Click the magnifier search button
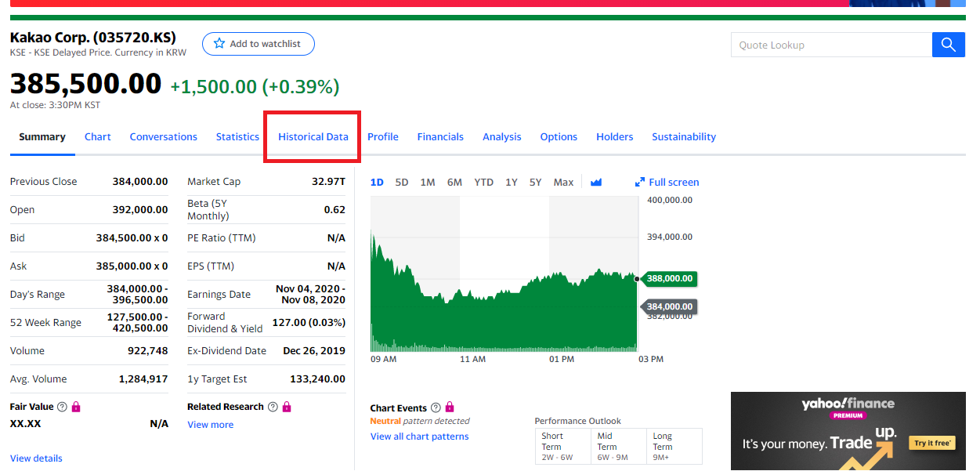Viewport: 980px width, 471px height. coord(948,45)
